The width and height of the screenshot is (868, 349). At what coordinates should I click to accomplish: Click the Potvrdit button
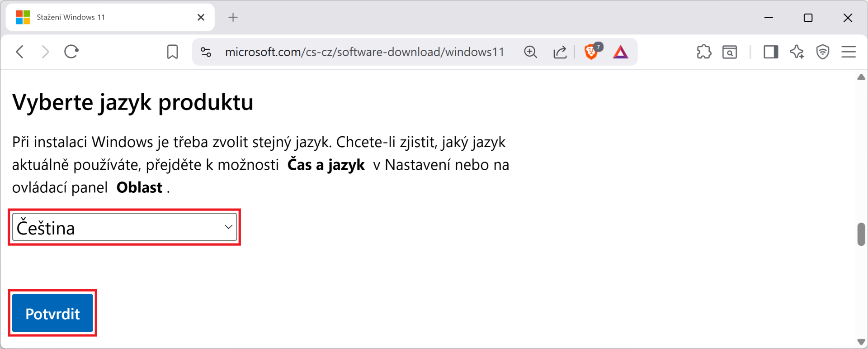(52, 313)
